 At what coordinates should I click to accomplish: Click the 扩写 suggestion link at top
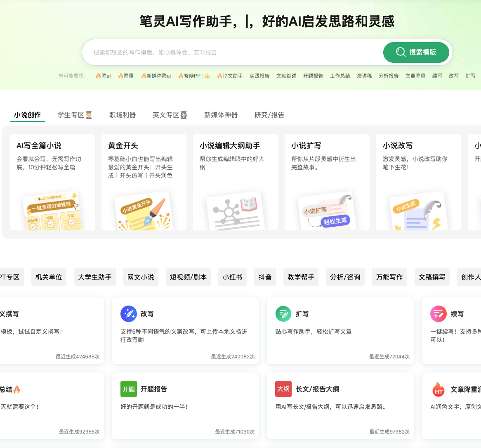(471, 76)
